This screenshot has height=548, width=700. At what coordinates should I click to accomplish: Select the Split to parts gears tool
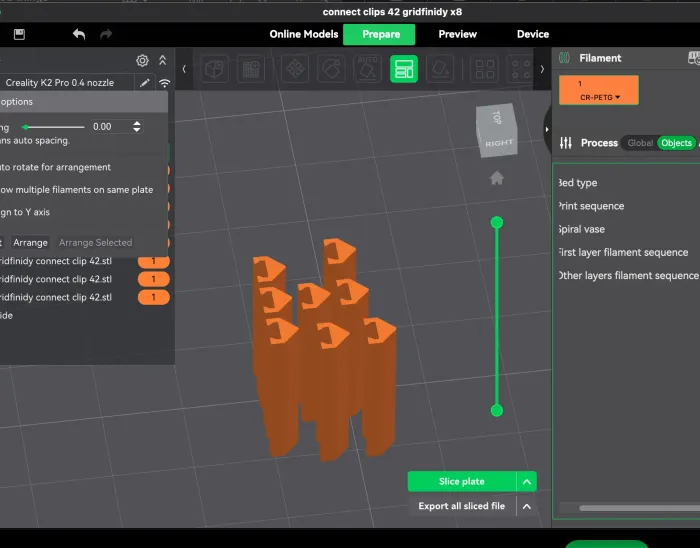coord(520,69)
